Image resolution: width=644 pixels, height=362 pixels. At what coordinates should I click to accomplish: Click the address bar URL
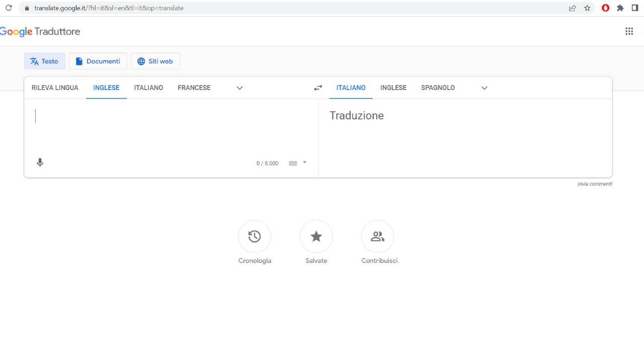click(x=109, y=8)
